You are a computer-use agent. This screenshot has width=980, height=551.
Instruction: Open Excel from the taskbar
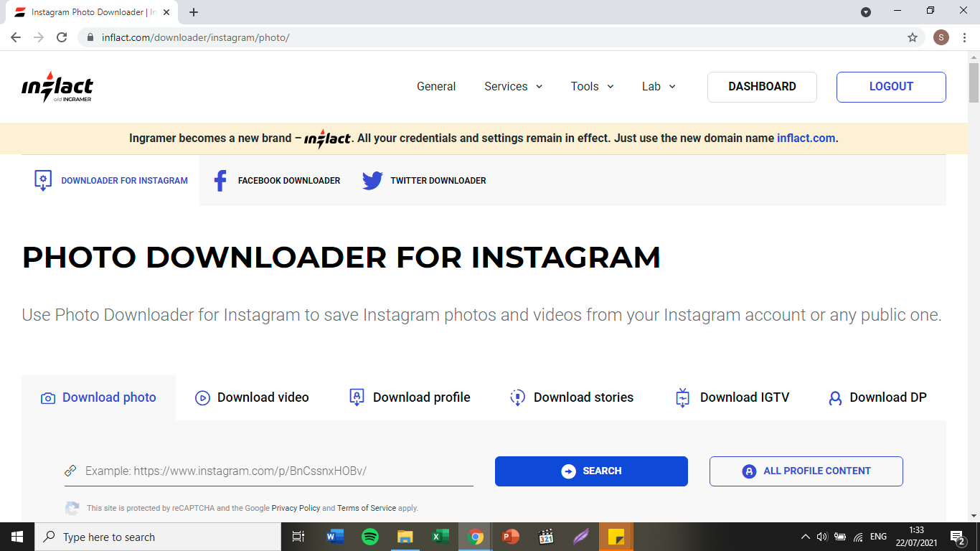(x=440, y=537)
